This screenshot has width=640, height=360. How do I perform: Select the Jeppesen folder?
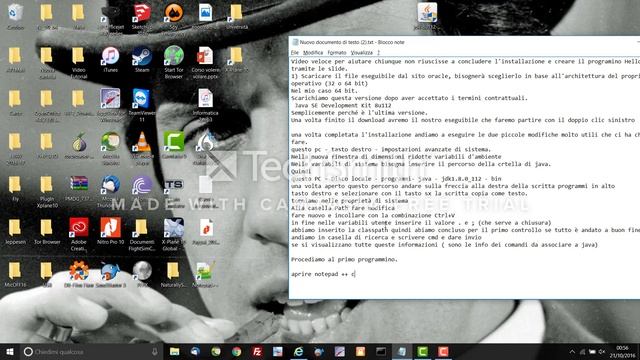pyautogui.click(x=15, y=231)
